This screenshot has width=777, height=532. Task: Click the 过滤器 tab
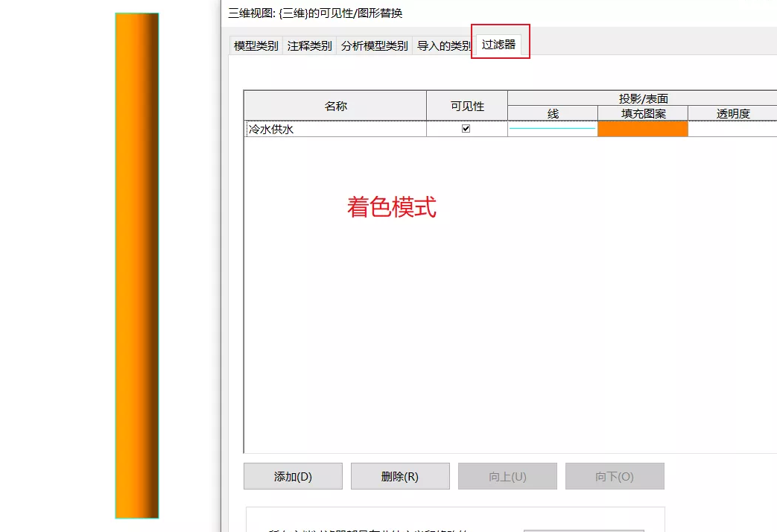tap(498, 45)
